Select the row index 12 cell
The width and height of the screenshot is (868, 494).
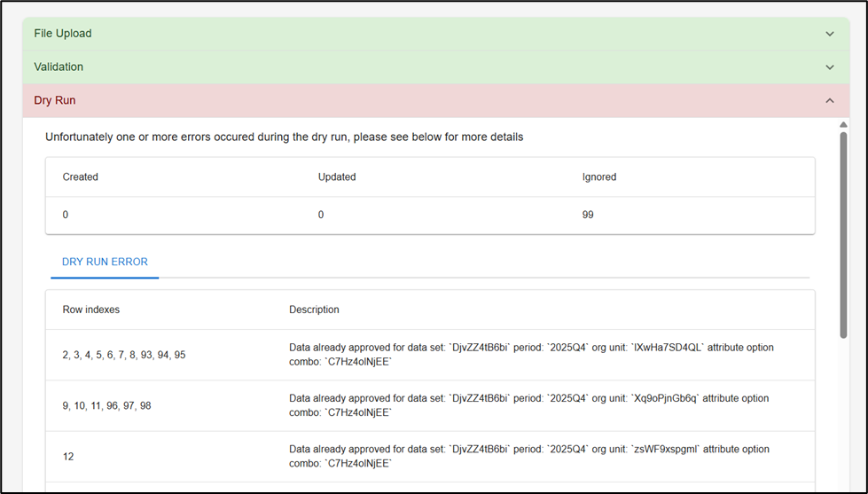click(68, 457)
